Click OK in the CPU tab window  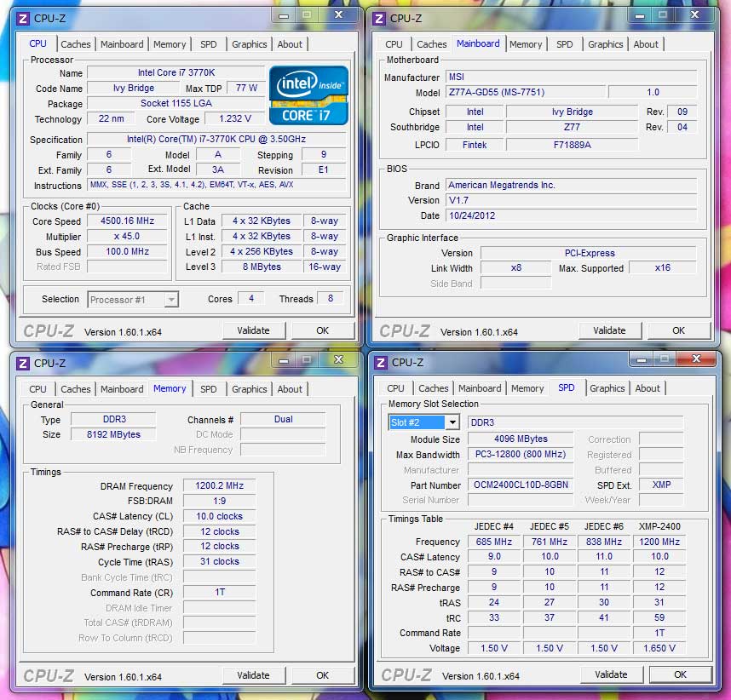coord(323,330)
